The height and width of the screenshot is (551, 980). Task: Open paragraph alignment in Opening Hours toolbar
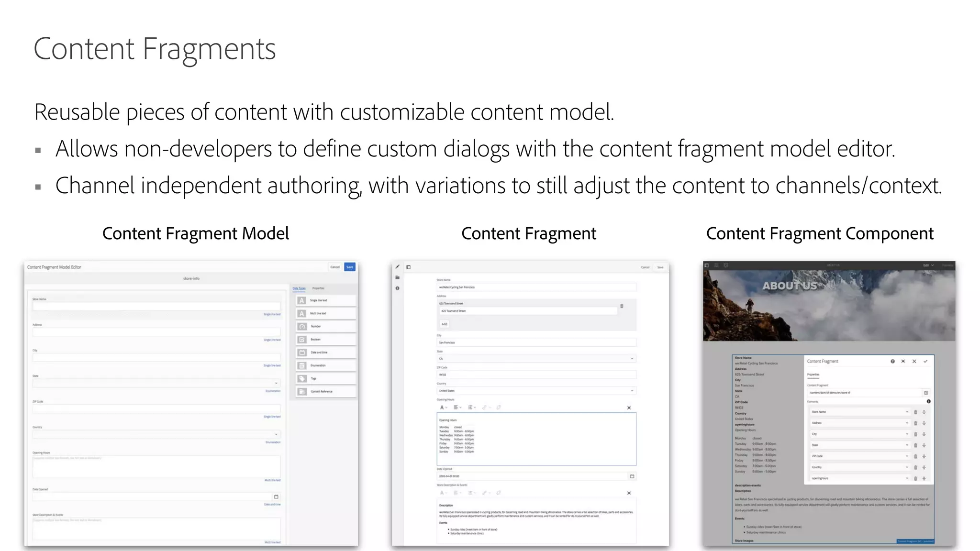457,408
